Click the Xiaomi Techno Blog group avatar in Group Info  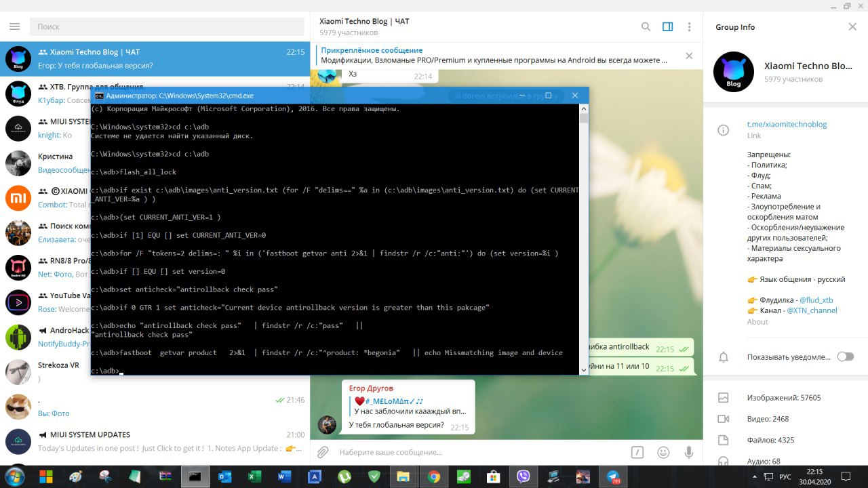(x=734, y=72)
